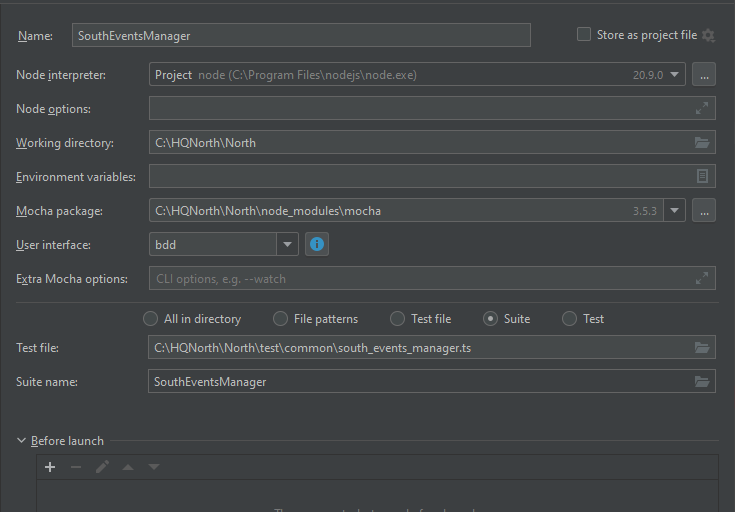Click the ellipsis button for Node interpreter

coord(704,75)
